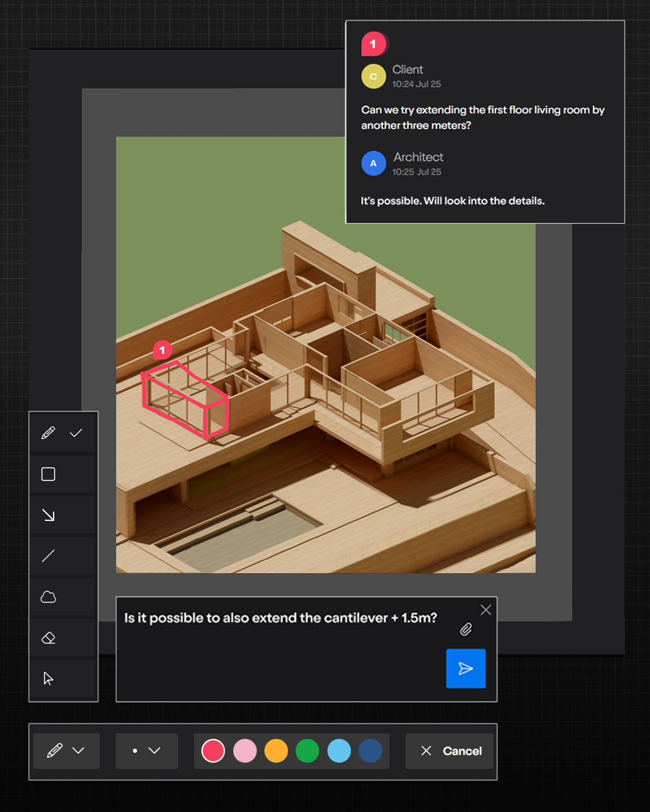Close the comment composer box
Image resolution: width=650 pixels, height=812 pixels.
click(486, 610)
